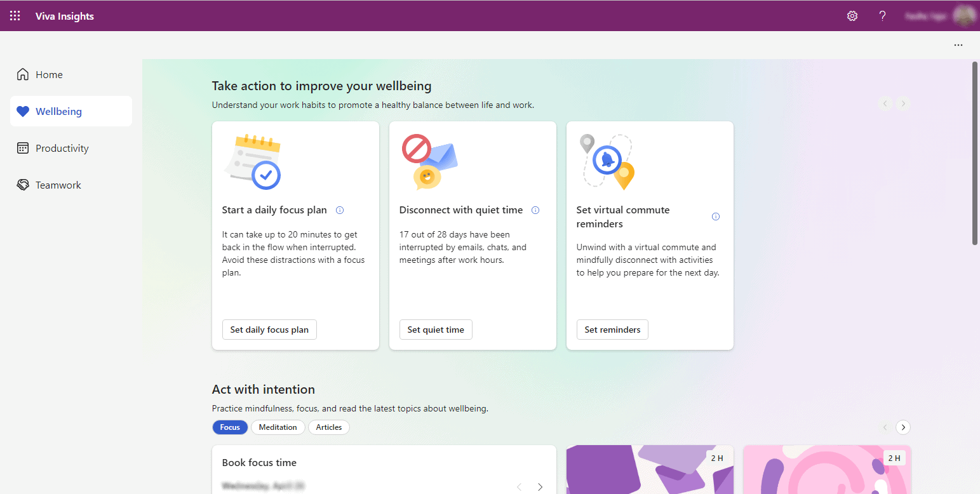Click the Teamwork handshake icon
Viewport: 980px width, 494px height.
click(x=23, y=185)
